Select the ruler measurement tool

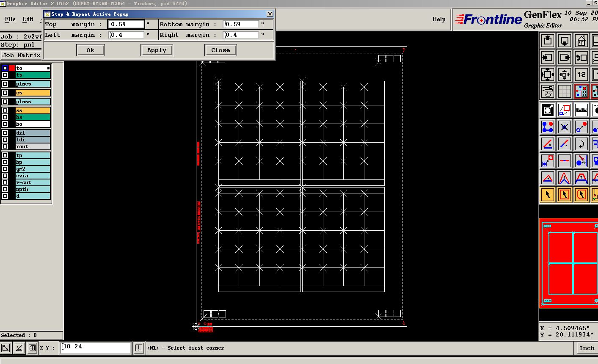[x=581, y=110]
